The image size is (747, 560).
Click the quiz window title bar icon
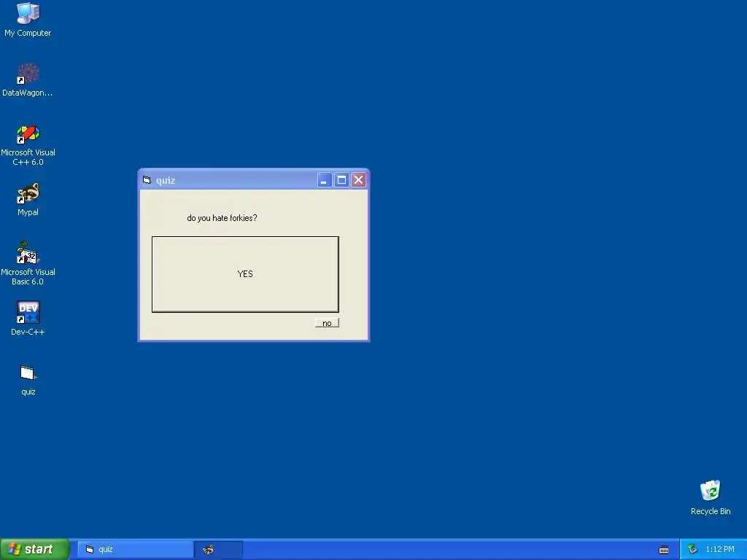(x=147, y=180)
